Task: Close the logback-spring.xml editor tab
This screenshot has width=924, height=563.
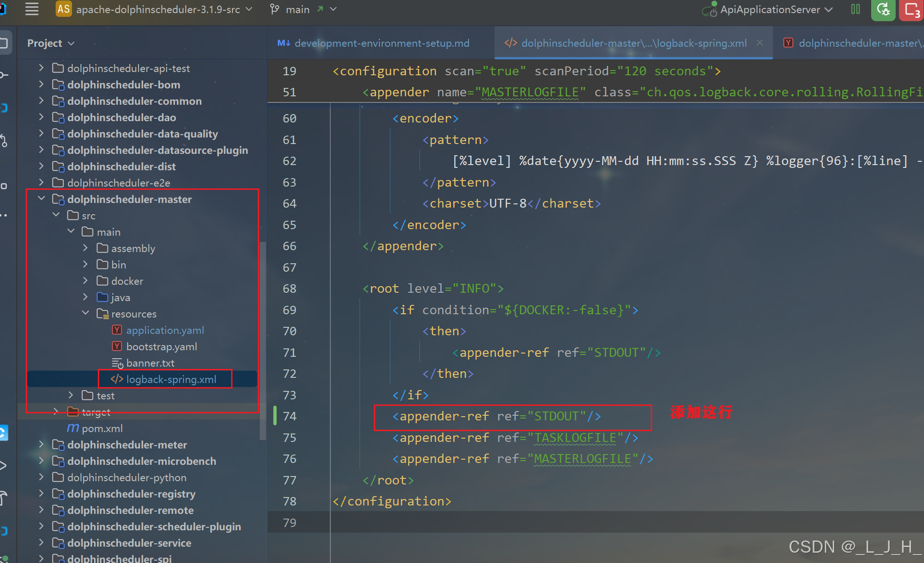Action: (760, 43)
